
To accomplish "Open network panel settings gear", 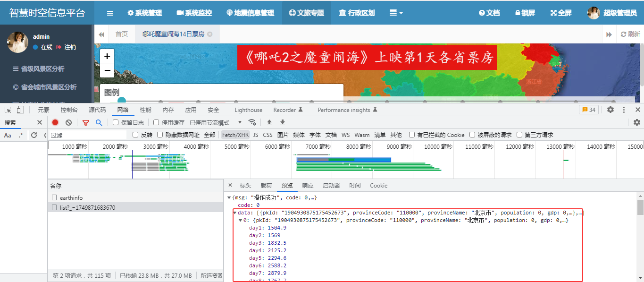I will [x=637, y=122].
